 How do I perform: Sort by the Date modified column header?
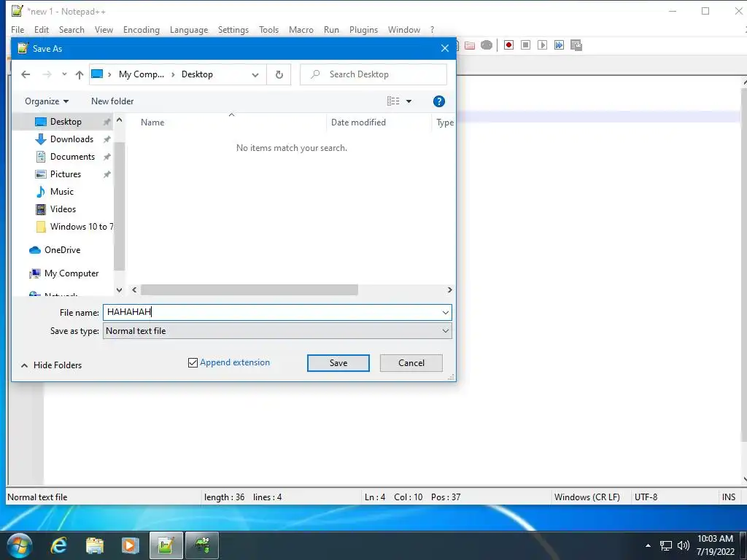point(358,122)
